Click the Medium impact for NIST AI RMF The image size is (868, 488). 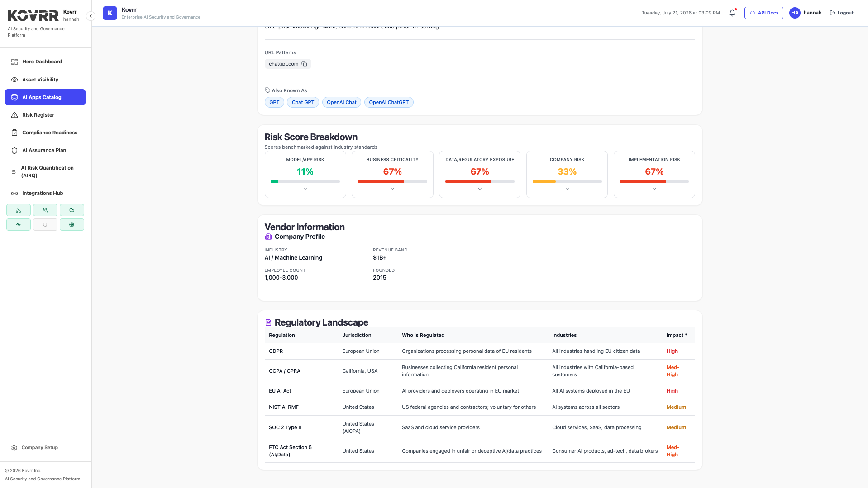677,407
